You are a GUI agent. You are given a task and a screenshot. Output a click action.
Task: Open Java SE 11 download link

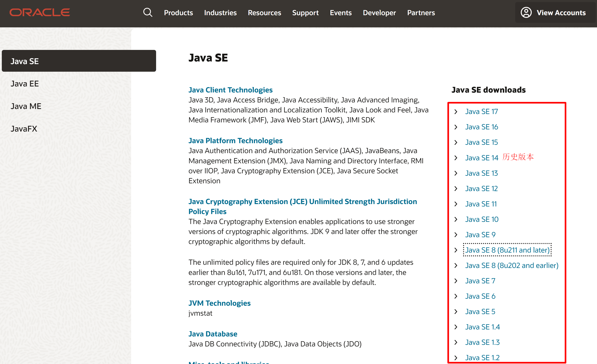point(481,204)
